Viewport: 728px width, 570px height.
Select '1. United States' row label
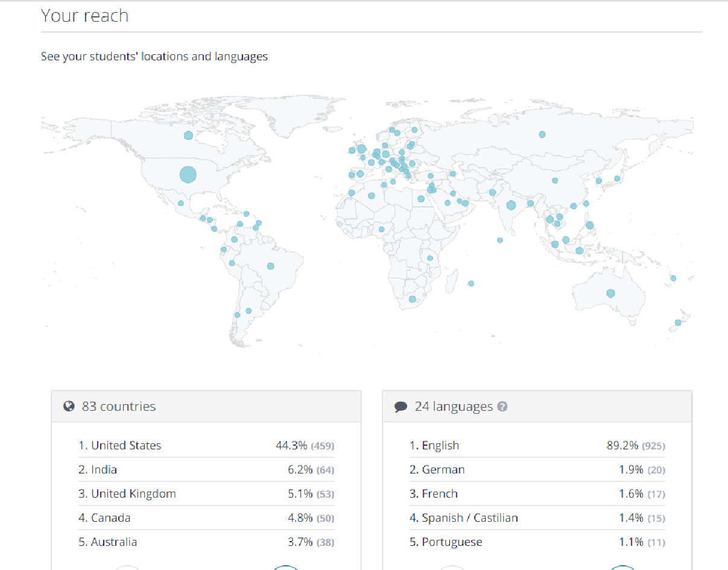click(x=120, y=446)
